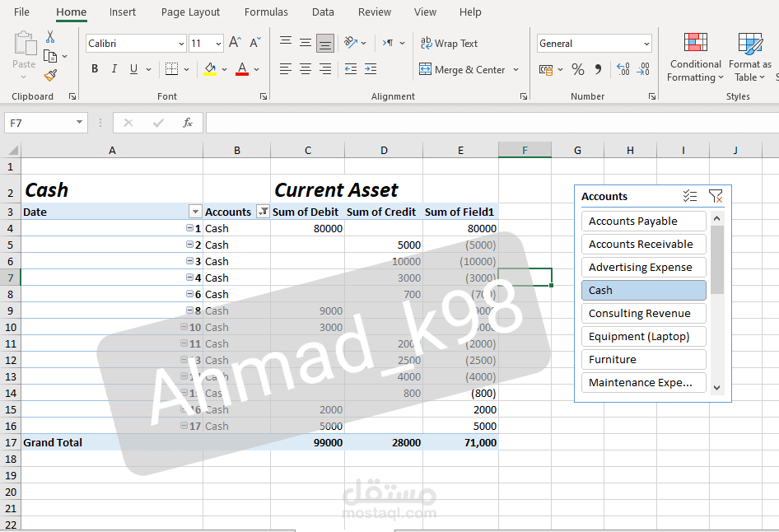Viewport: 779px width, 532px height.
Task: Apply yellow fill color
Action: [x=210, y=69]
